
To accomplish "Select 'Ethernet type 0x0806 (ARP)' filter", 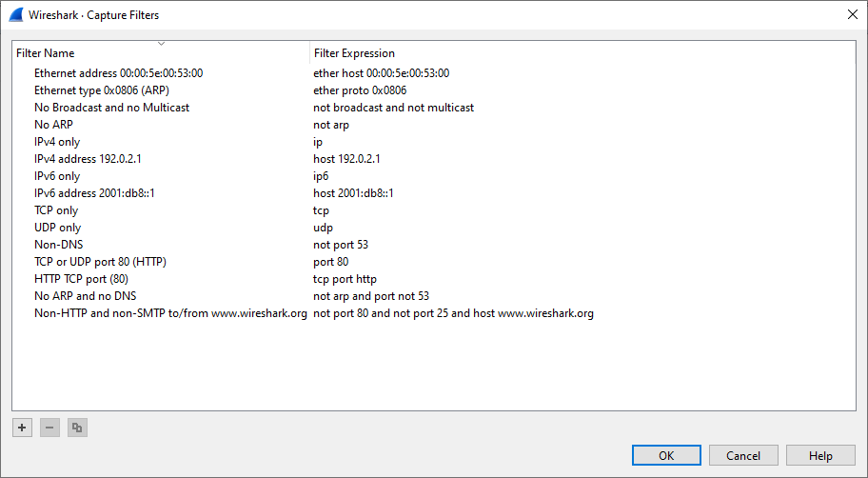I will (x=101, y=90).
